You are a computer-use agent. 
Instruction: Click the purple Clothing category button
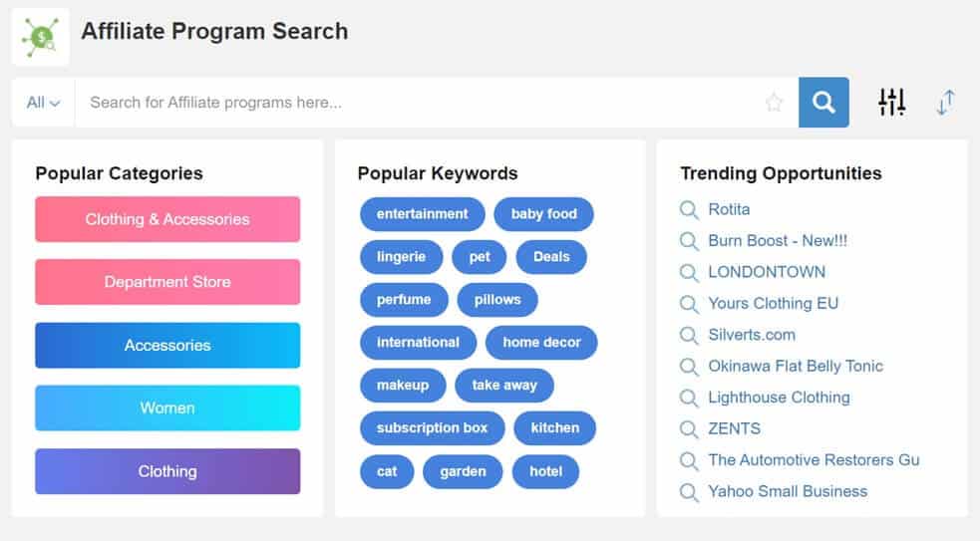coord(167,471)
